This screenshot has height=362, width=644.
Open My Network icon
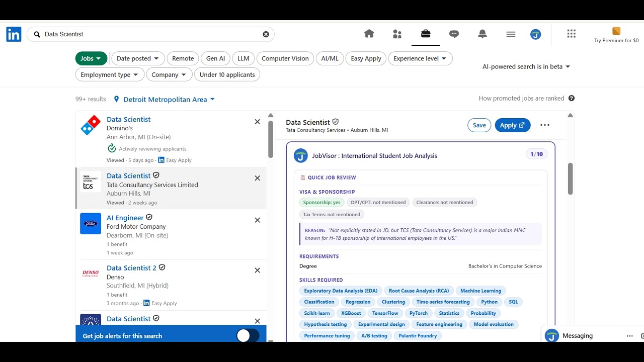[397, 34]
